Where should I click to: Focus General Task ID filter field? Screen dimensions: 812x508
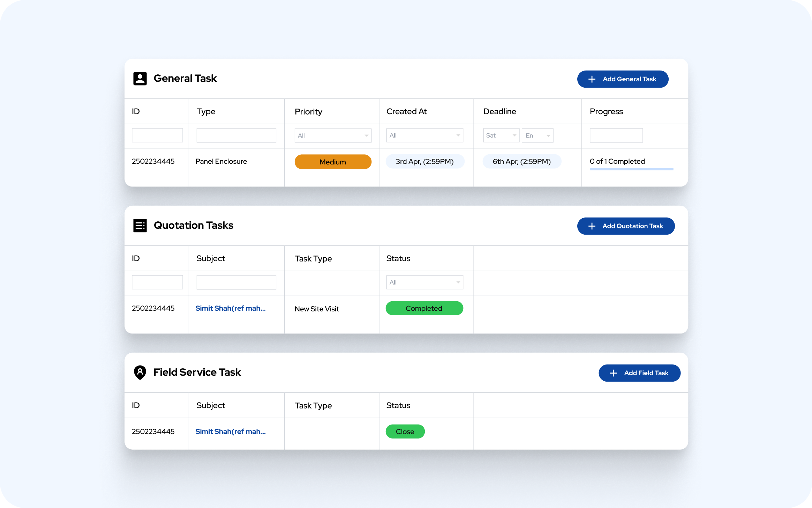pyautogui.click(x=157, y=135)
